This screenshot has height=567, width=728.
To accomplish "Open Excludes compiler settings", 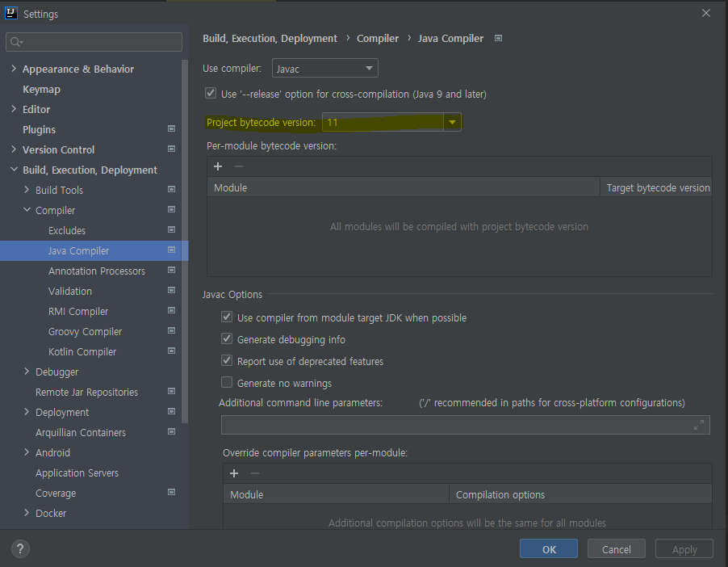I will 67,230.
